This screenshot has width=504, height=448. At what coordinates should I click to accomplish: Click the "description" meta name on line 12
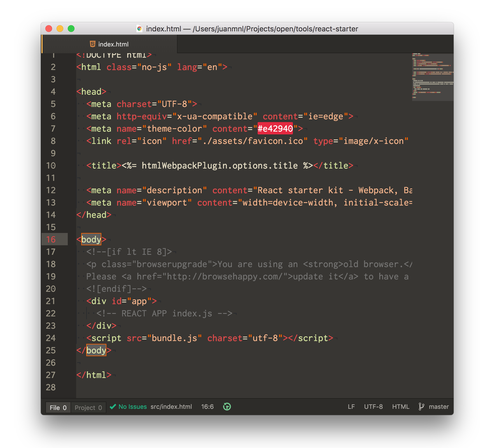point(174,190)
